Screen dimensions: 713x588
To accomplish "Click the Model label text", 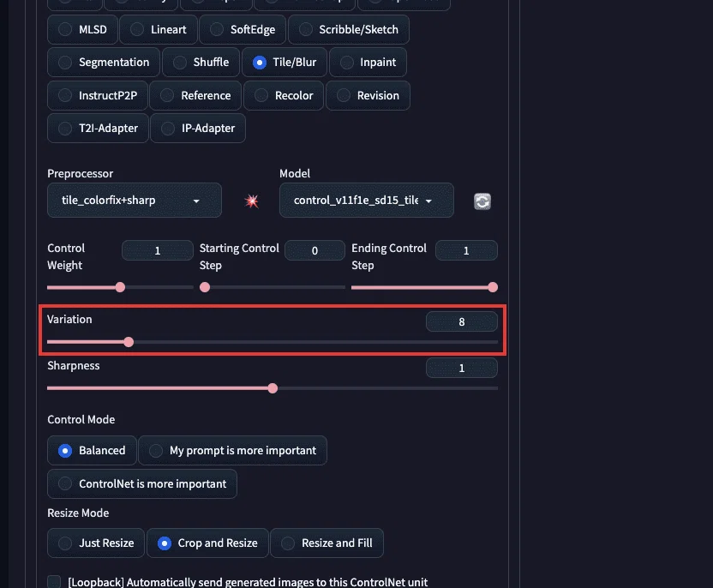I will point(295,174).
